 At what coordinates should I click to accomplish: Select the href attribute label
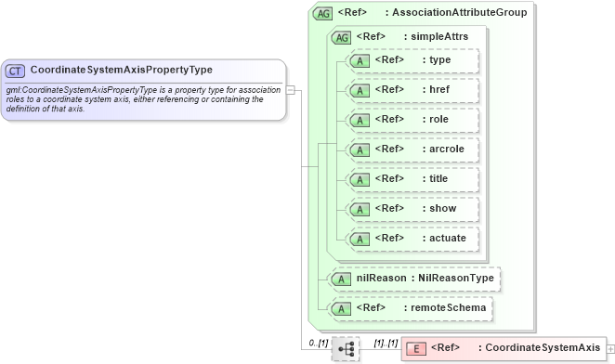click(439, 89)
